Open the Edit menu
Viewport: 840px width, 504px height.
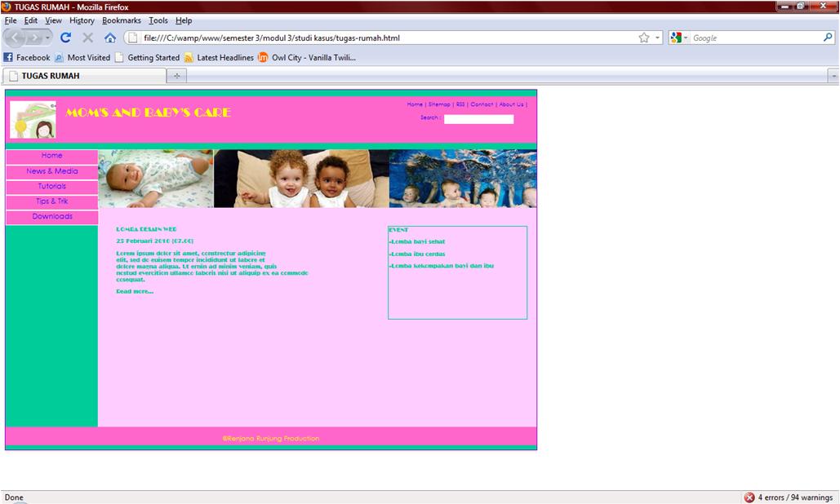(30, 20)
